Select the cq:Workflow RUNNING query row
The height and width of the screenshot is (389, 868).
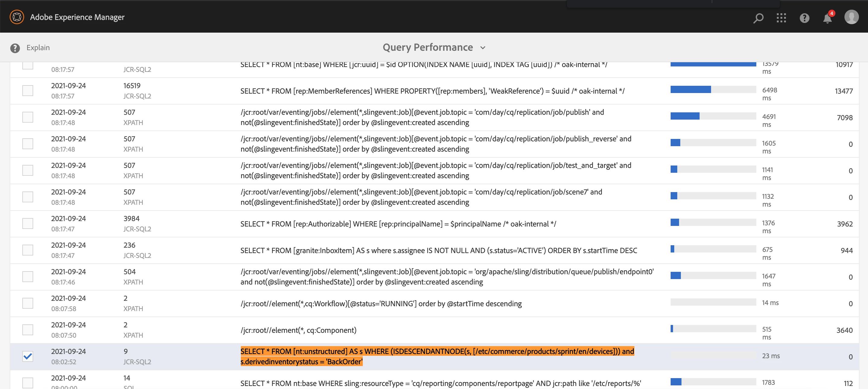coord(381,304)
